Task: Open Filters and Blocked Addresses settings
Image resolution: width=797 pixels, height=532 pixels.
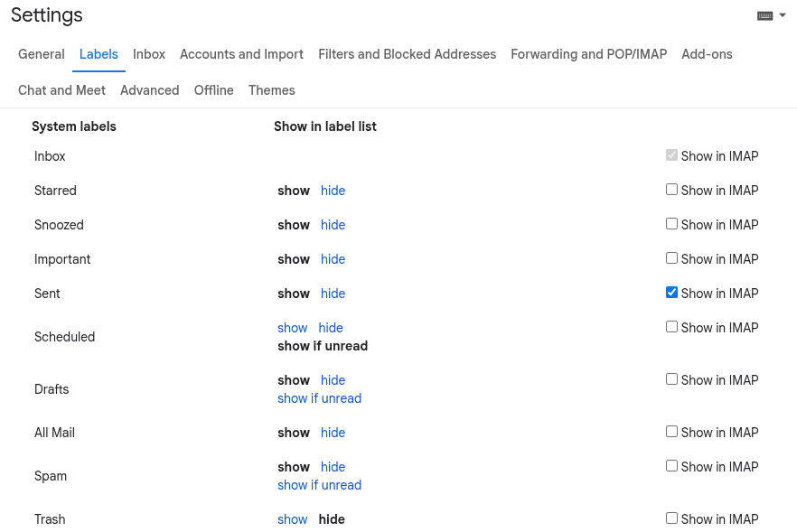Action: [407, 54]
